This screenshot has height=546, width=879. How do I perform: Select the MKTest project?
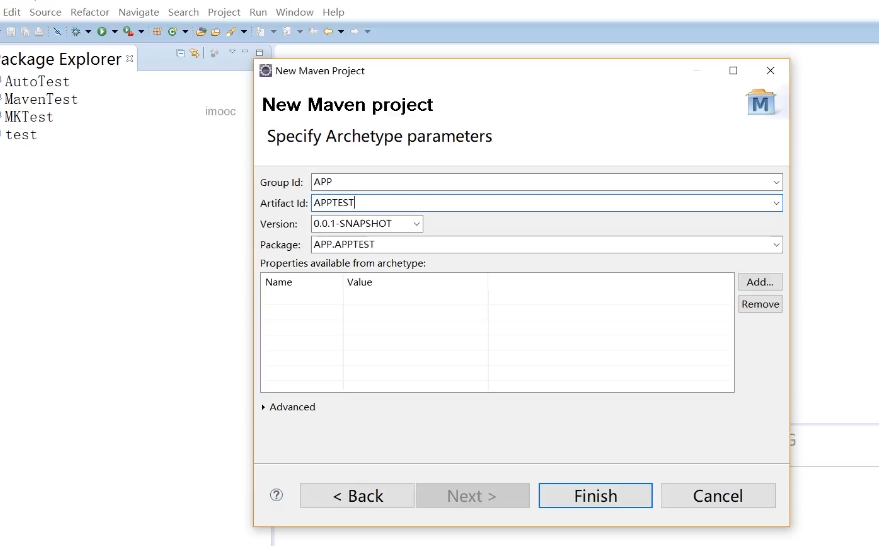point(29,117)
